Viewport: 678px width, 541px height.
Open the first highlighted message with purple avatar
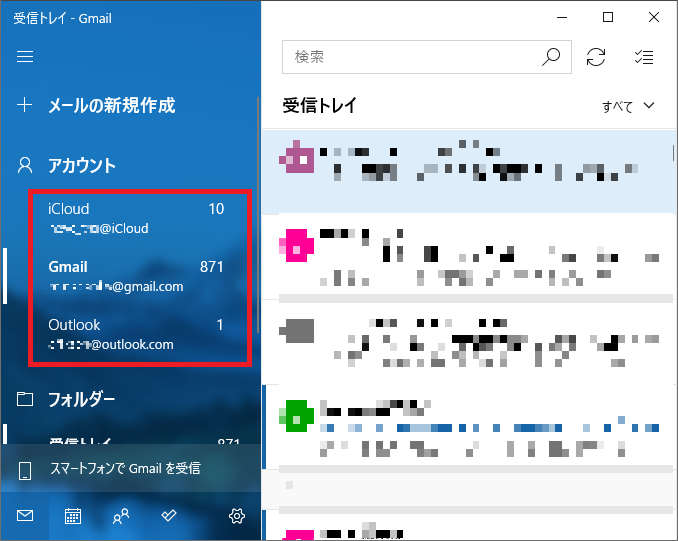pyautogui.click(x=468, y=171)
